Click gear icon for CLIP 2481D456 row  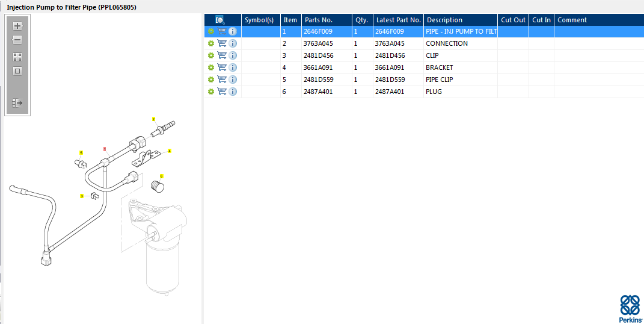pyautogui.click(x=211, y=55)
